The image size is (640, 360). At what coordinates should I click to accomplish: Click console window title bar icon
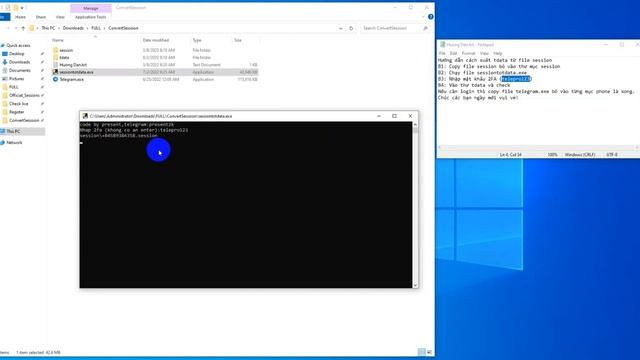85,116
